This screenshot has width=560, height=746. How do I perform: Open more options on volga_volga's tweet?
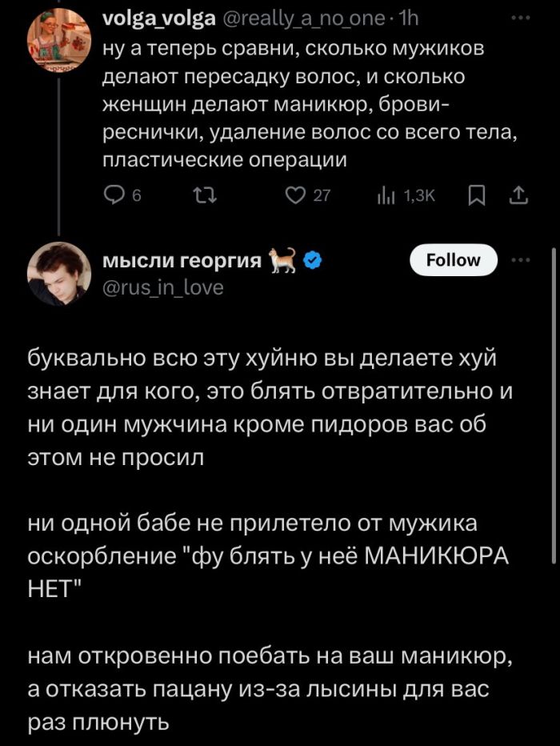[x=520, y=18]
